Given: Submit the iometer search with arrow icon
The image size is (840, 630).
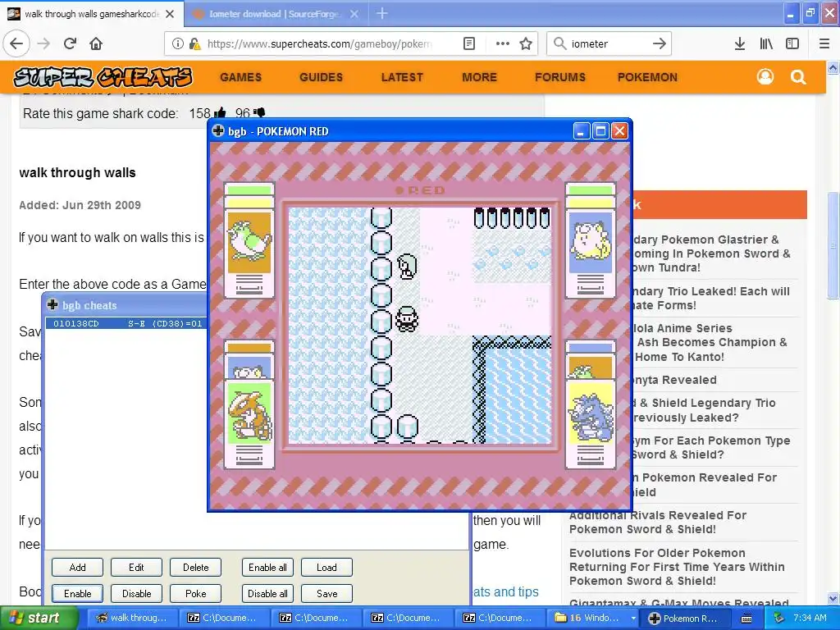Looking at the screenshot, I should pyautogui.click(x=660, y=43).
